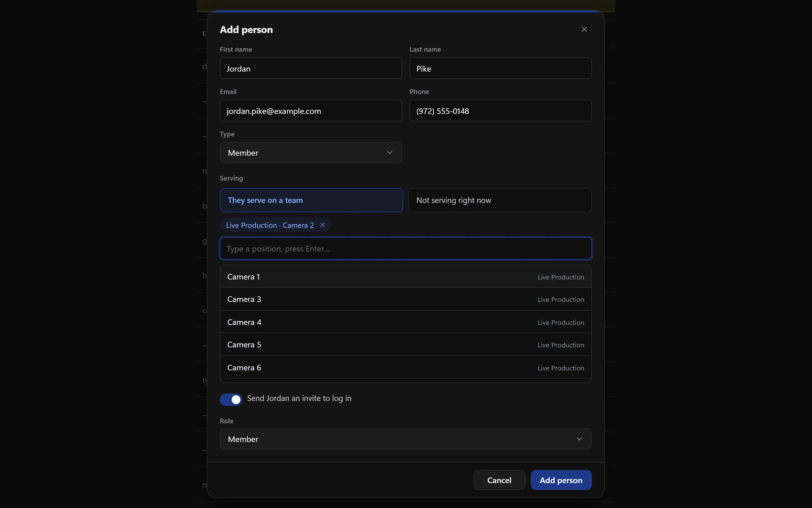Screen dimensions: 812x508
Task: Expand the Role dropdown at bottom
Action: point(406,439)
